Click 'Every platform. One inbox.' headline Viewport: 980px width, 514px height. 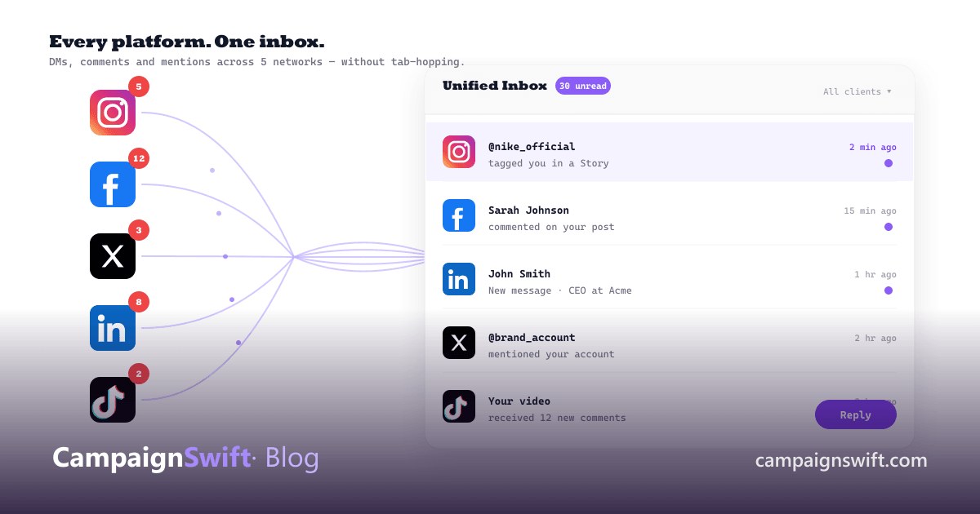(187, 42)
